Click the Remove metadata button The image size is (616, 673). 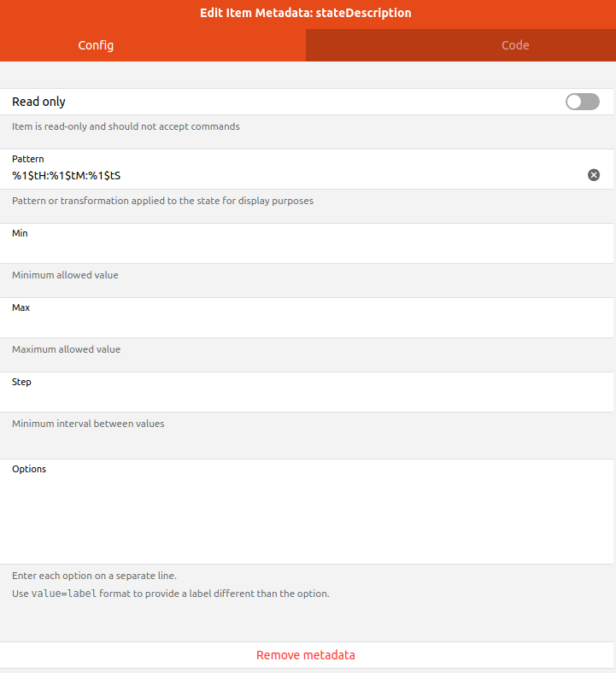point(306,655)
